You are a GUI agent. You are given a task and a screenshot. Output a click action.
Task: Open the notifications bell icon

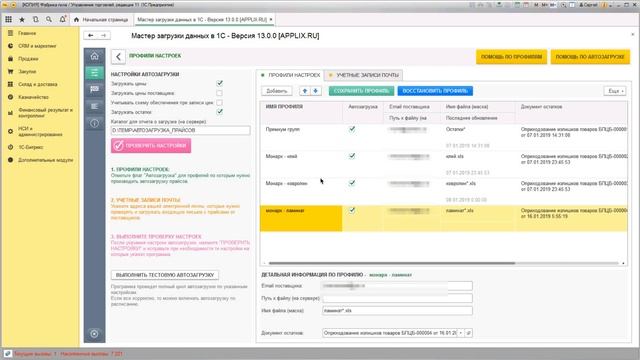62,19
